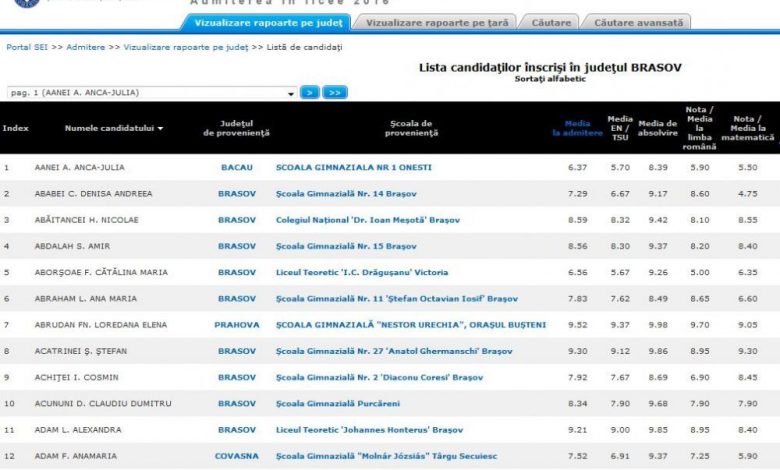Switch to Vizualizare rapoarte pe țară tab
This screenshot has width=780, height=470.
click(437, 23)
